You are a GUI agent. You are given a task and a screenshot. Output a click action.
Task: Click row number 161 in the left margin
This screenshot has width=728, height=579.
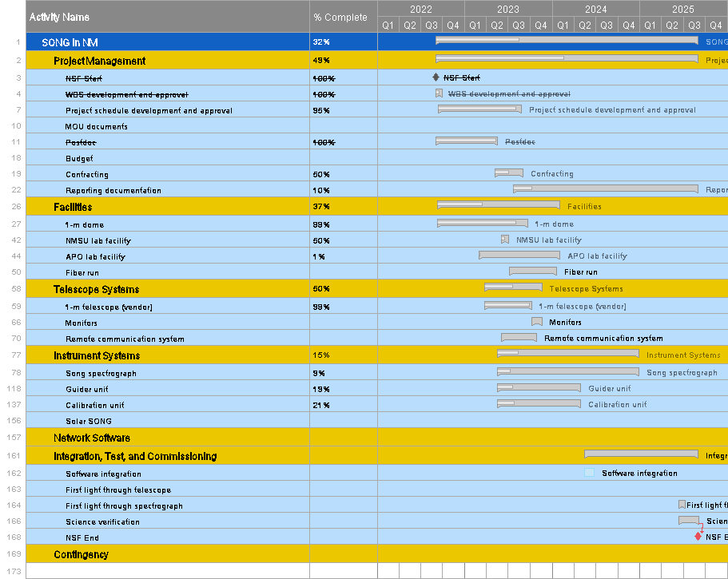pos(14,456)
